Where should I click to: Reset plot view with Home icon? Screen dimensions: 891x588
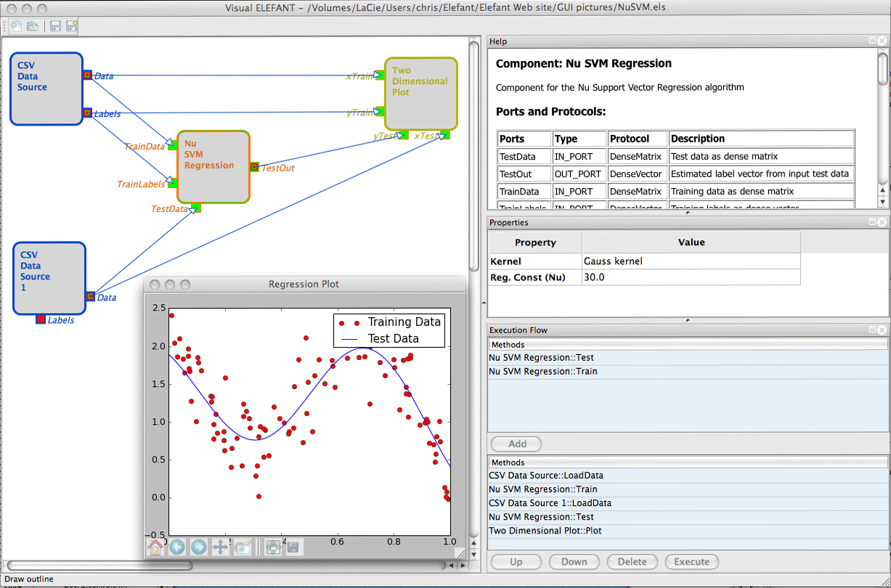(x=155, y=547)
